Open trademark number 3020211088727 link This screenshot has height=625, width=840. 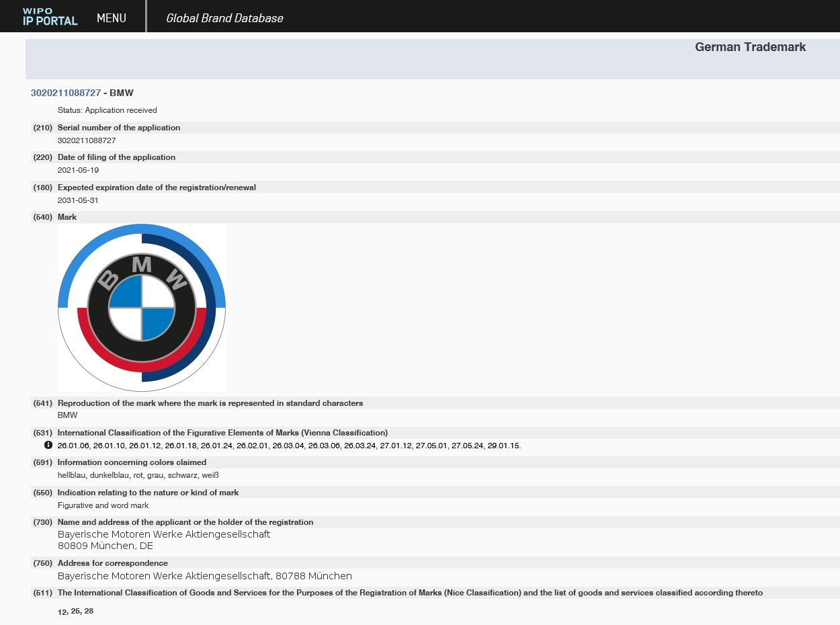[x=66, y=93]
